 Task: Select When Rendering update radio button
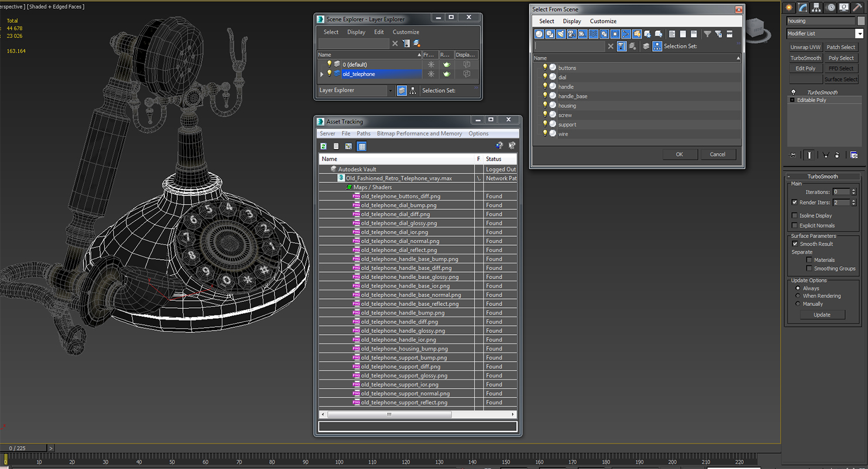[x=798, y=296]
